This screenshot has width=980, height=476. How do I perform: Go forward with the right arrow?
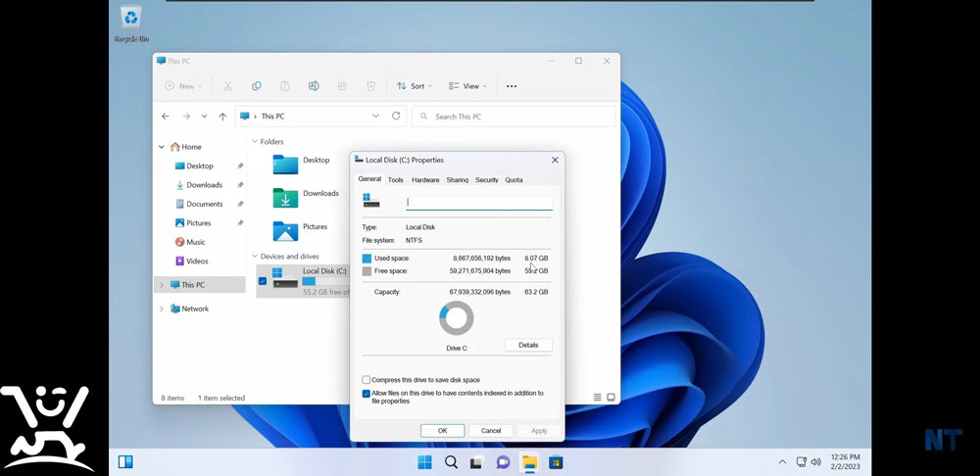186,117
